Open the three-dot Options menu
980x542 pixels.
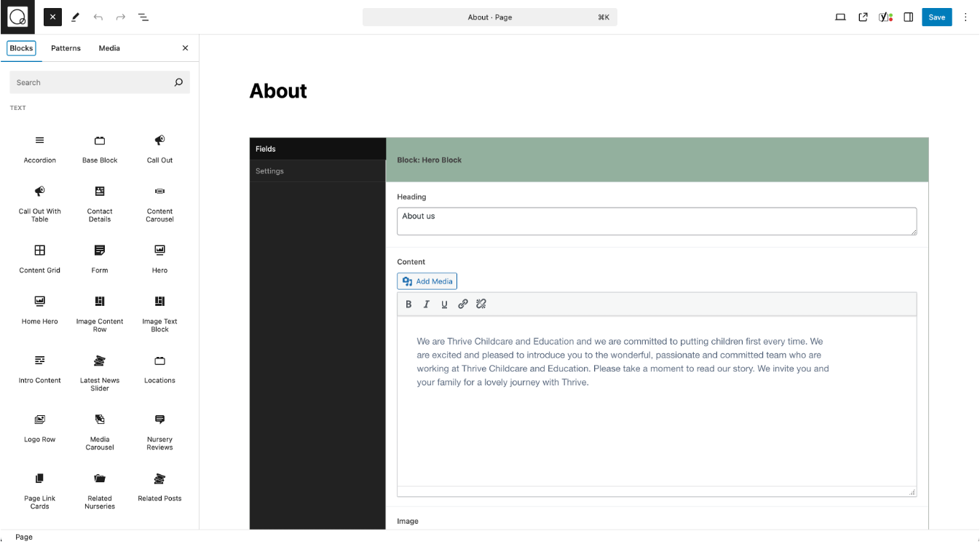click(966, 17)
